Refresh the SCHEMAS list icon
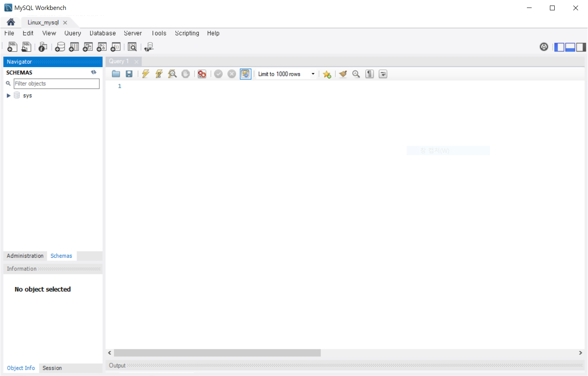Image resolution: width=588 pixels, height=376 pixels. click(94, 72)
